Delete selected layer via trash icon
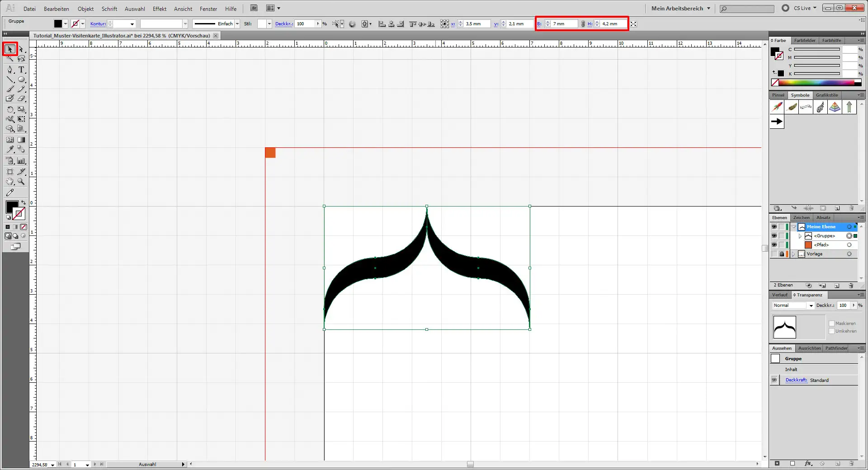 (852, 285)
